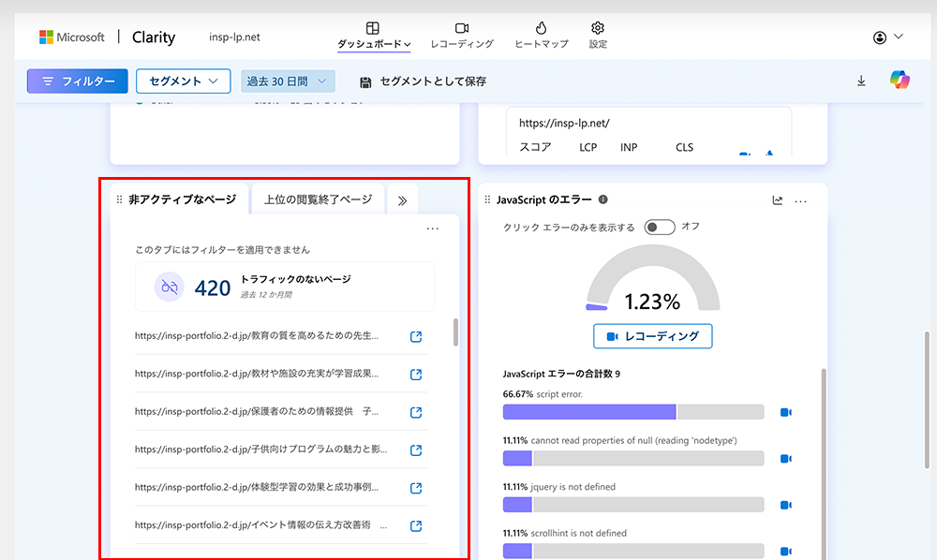Click the drag handle of JavaScript のエラー card
Screen dimensions: 937x560
coord(487,199)
